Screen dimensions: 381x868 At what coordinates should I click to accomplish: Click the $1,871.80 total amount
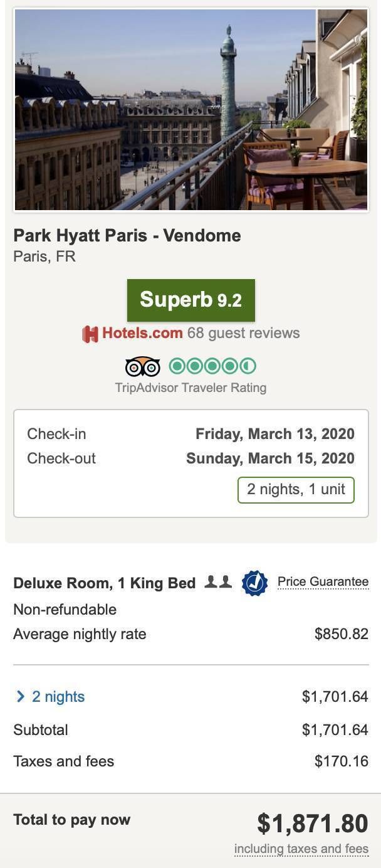pyautogui.click(x=313, y=823)
